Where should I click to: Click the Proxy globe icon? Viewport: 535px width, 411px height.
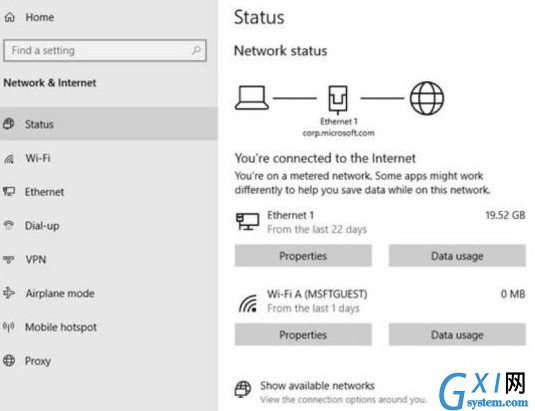tap(9, 361)
